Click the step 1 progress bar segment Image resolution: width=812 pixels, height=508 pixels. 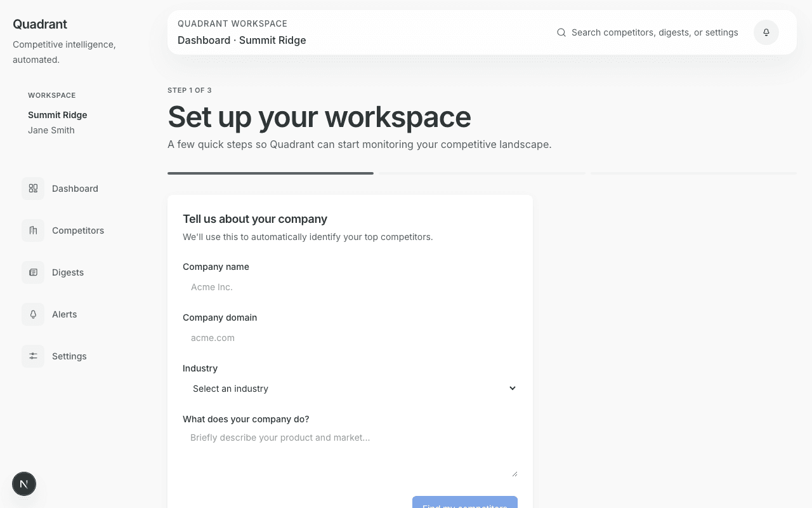tap(270, 173)
